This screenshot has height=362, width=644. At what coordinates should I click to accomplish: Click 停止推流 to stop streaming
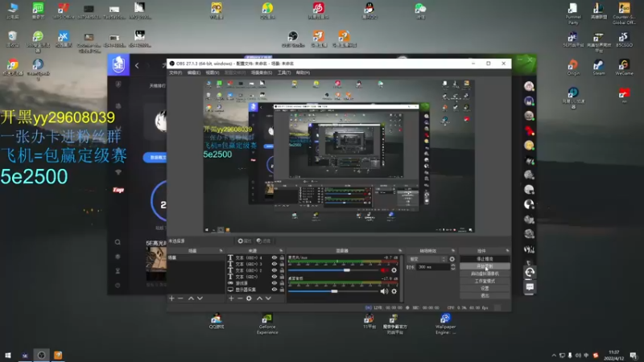point(485,259)
